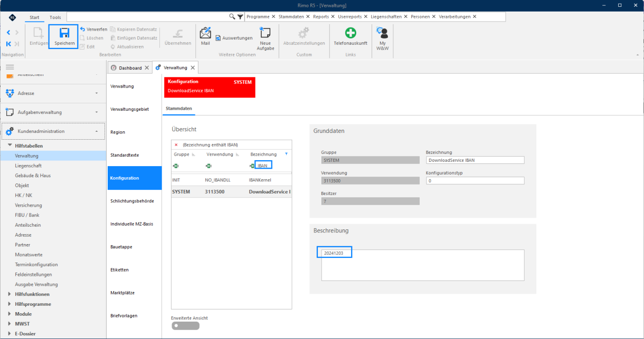Image resolution: width=644 pixels, height=339 pixels.
Task: Select the INIT NO_IBANDLL row
Action: [231, 180]
